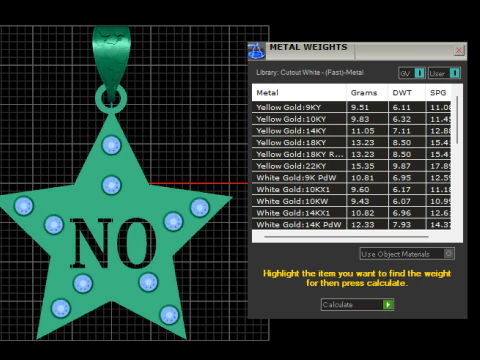The width and height of the screenshot is (480, 360).
Task: Select the White Gold:14K PdW row
Action: pos(351,224)
